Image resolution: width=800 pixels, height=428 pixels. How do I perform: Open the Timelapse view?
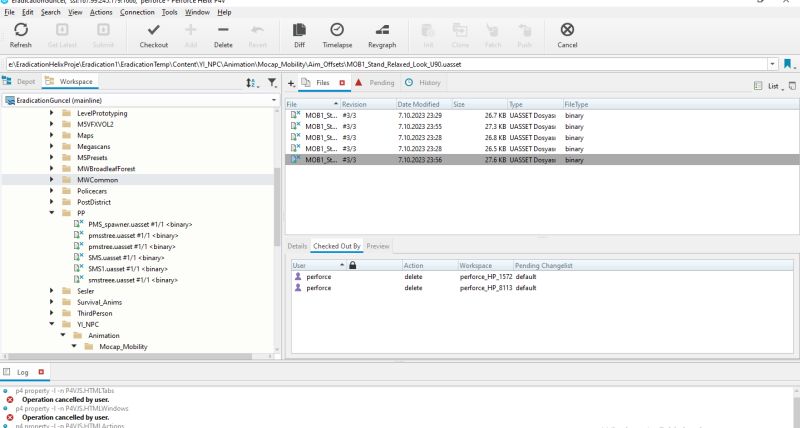[337, 36]
